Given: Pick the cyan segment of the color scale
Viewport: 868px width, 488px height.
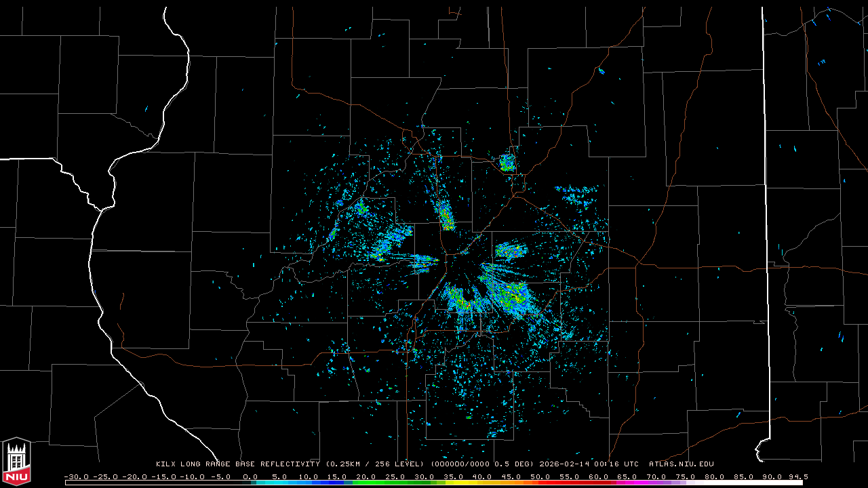Looking at the screenshot, I should pos(285,483).
